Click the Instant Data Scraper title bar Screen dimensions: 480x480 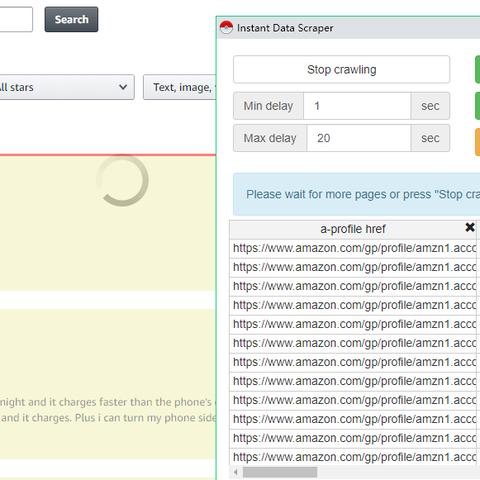point(348,28)
